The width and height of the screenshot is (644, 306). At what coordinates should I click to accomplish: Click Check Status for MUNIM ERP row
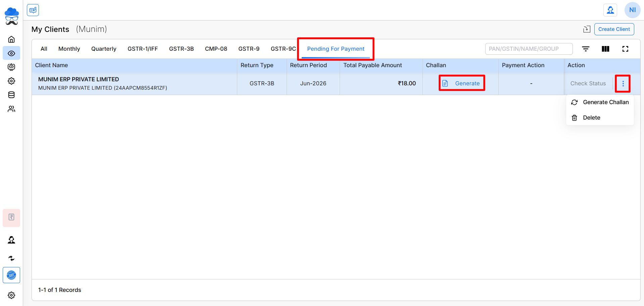pyautogui.click(x=588, y=83)
